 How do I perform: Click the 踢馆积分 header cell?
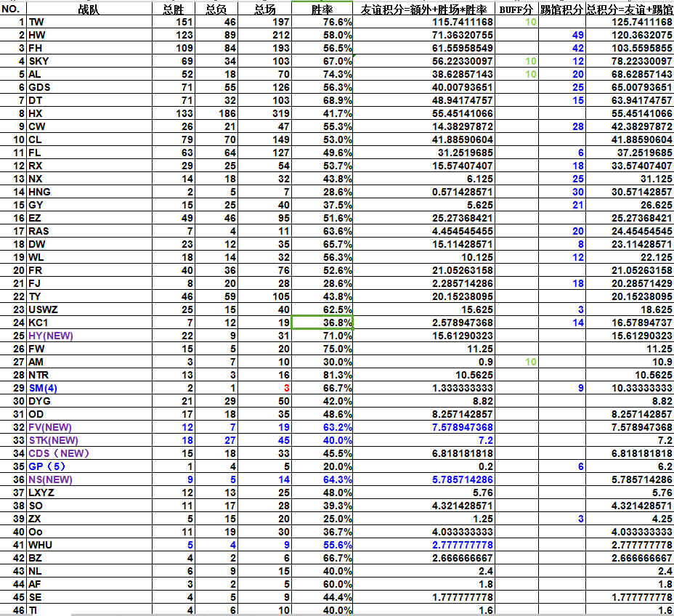tap(561, 9)
